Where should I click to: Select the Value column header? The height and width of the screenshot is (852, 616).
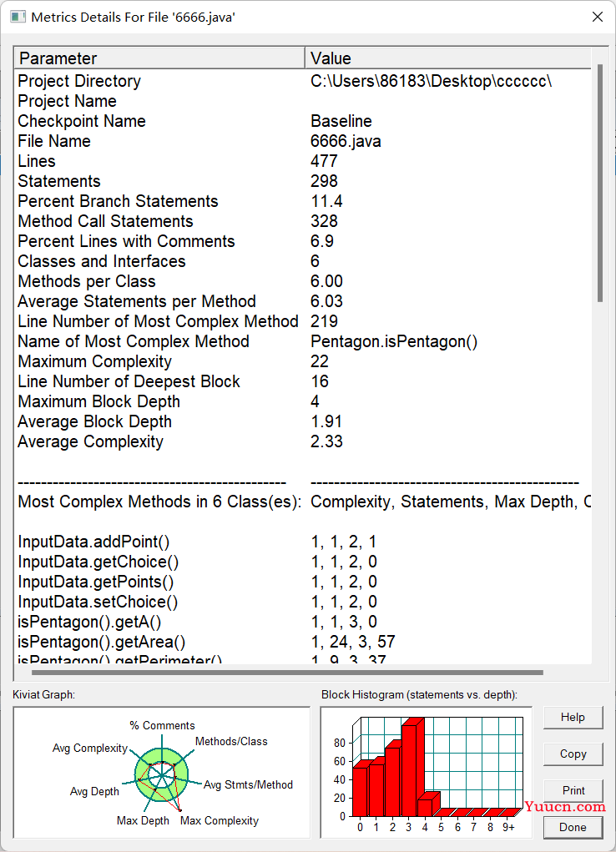[448, 58]
